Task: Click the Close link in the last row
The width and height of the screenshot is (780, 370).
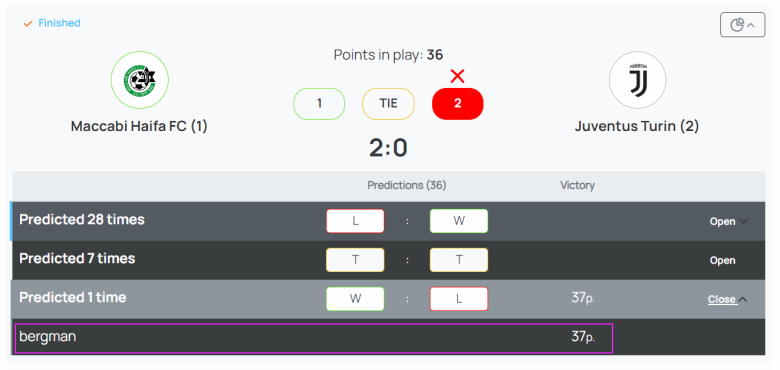Action: tap(722, 299)
